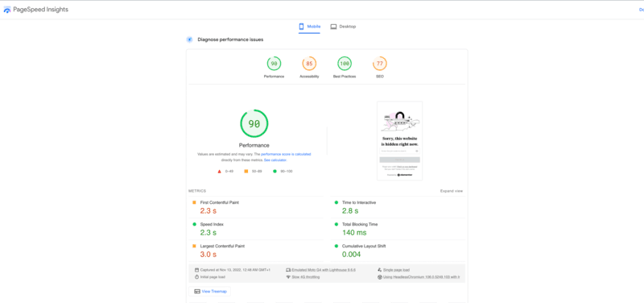The image size is (644, 303).
Task: Click orange square beside First Contentful Paint
Action: click(x=194, y=203)
